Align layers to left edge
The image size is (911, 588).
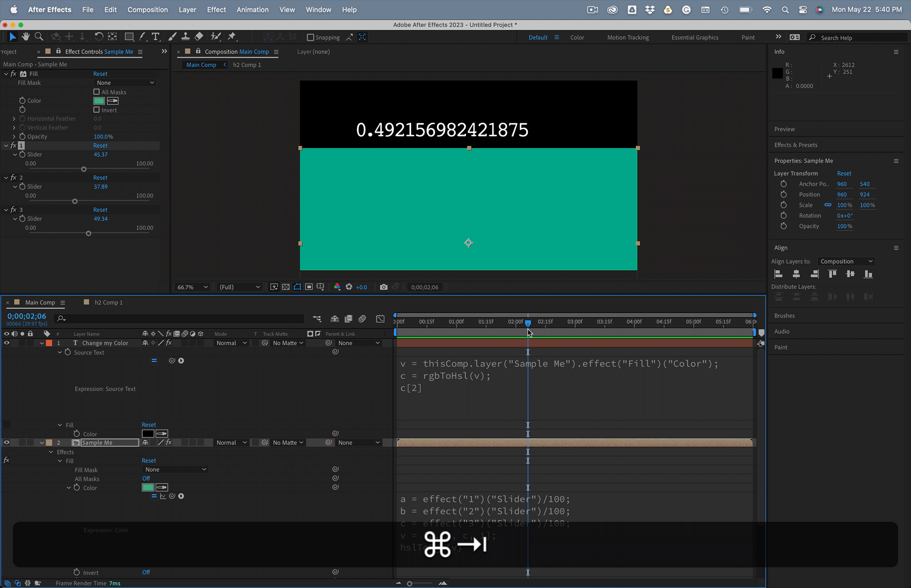778,274
